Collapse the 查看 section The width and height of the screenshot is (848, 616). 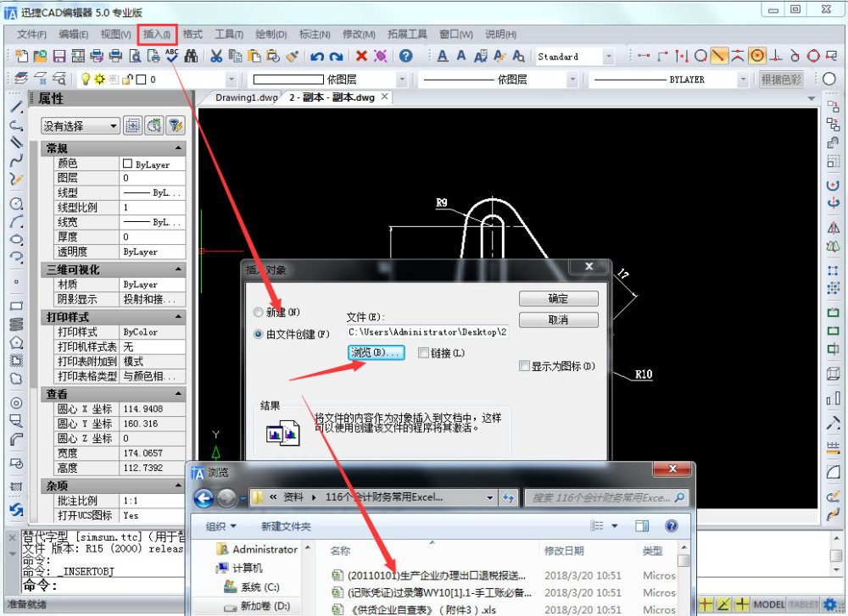tap(178, 394)
